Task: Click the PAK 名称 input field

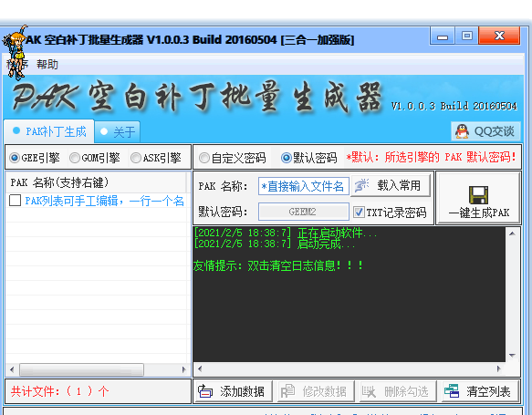Action: (x=304, y=186)
